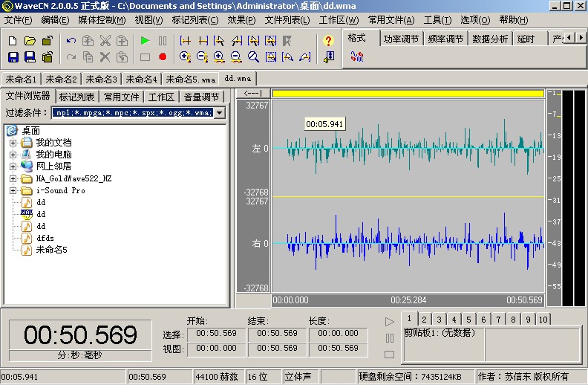Expand the HA_GoldWave522_HZ folder node
Image resolution: width=588 pixels, height=385 pixels.
(x=13, y=178)
